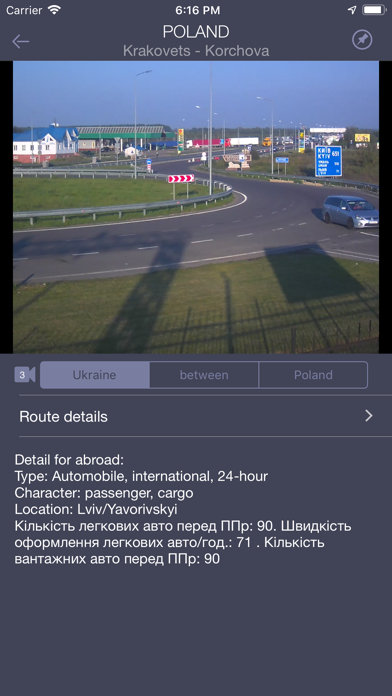Tap the blue Kyiv road sign in webcam view
Screen dimensions: 392x696
[329, 161]
